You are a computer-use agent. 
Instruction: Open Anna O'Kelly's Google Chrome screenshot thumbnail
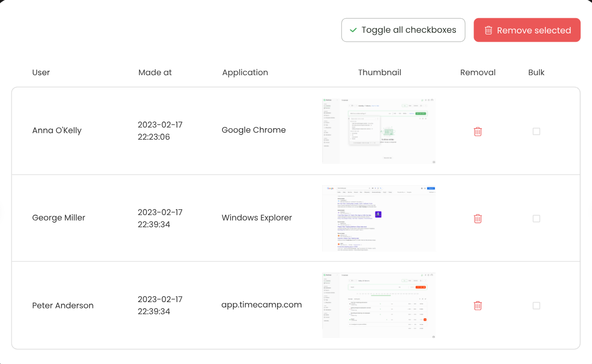(x=379, y=131)
